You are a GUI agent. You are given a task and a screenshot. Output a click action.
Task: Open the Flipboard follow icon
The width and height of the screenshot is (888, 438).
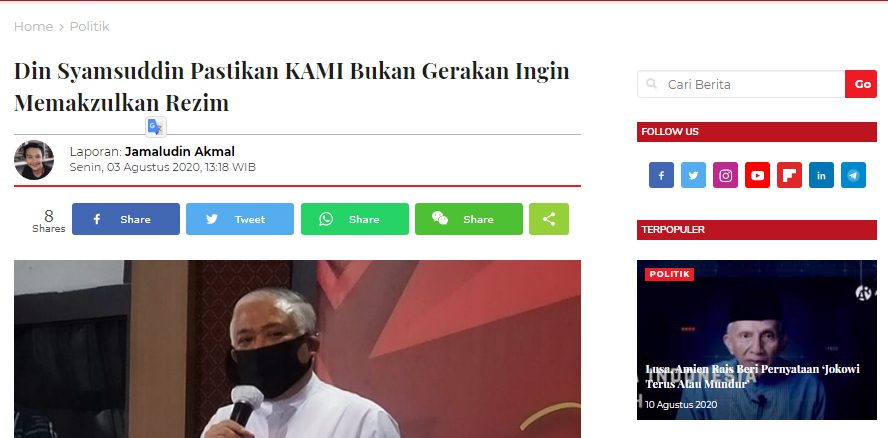click(789, 175)
